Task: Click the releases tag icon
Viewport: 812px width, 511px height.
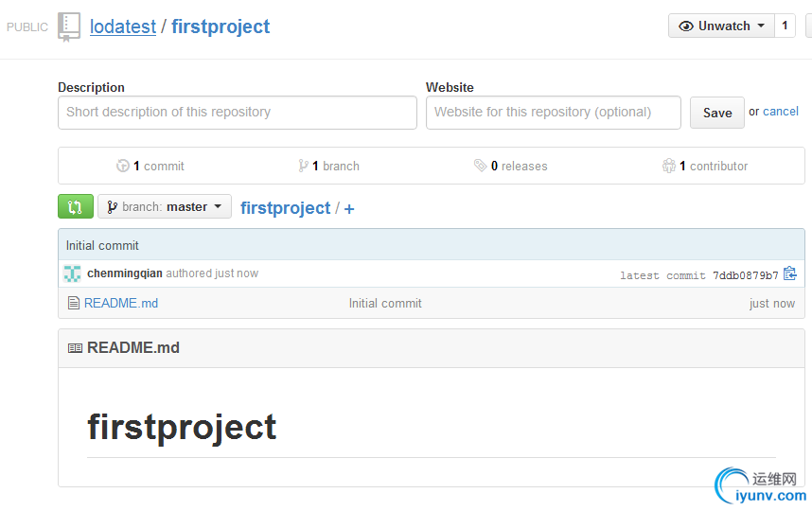Action: click(480, 166)
